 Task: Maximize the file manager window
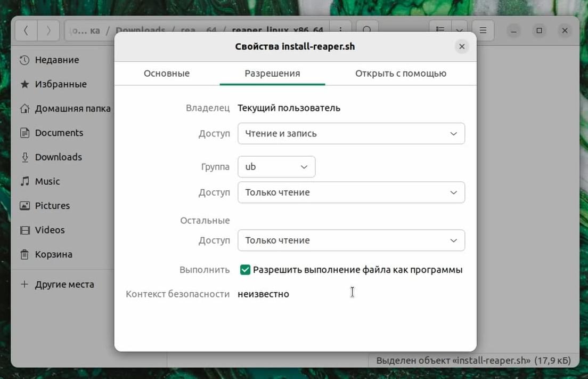539,31
